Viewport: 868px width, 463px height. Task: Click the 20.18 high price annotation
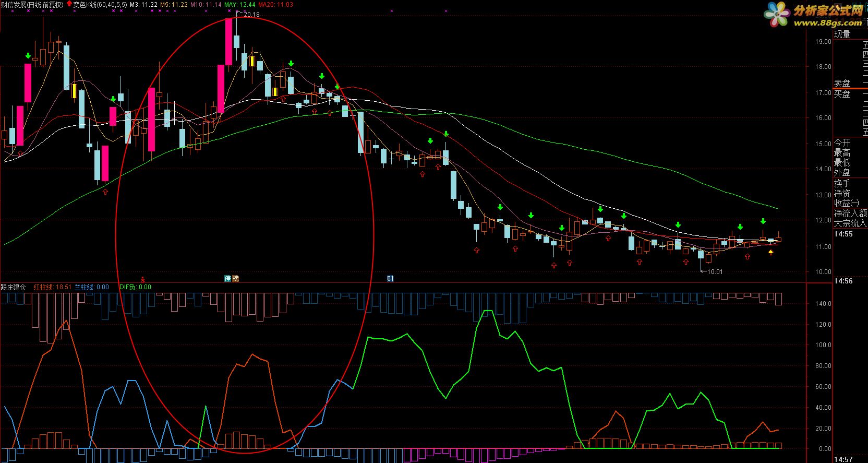(x=251, y=15)
